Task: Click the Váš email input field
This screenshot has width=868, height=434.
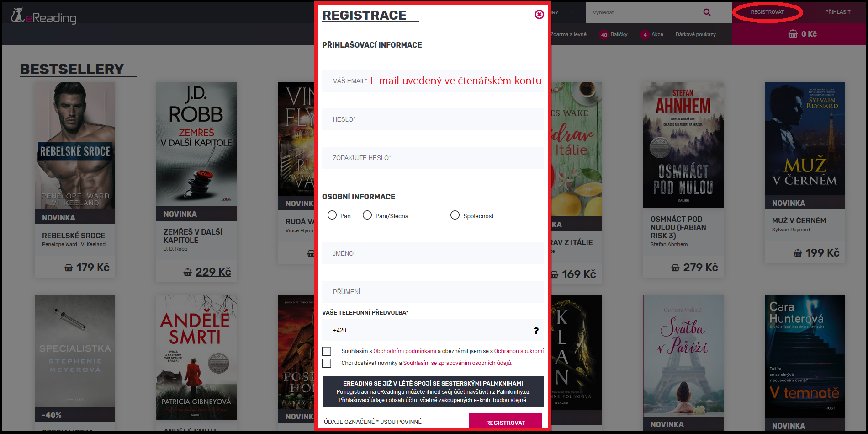Action: pyautogui.click(x=433, y=81)
